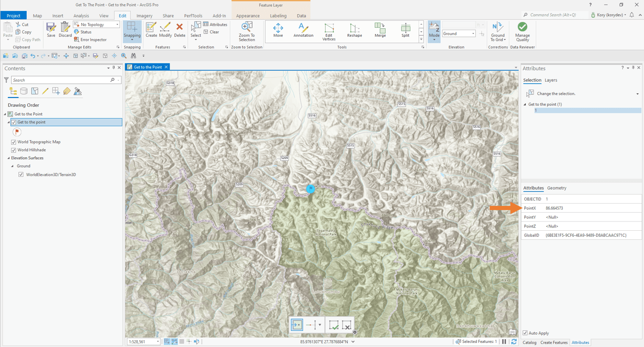Select the Move tool
This screenshot has height=347, width=644.
(278, 30)
